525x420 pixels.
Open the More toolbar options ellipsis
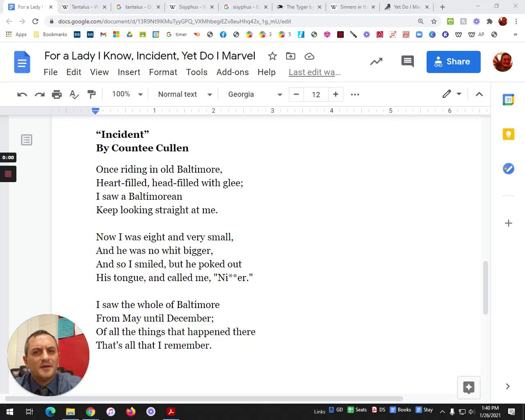click(355, 94)
